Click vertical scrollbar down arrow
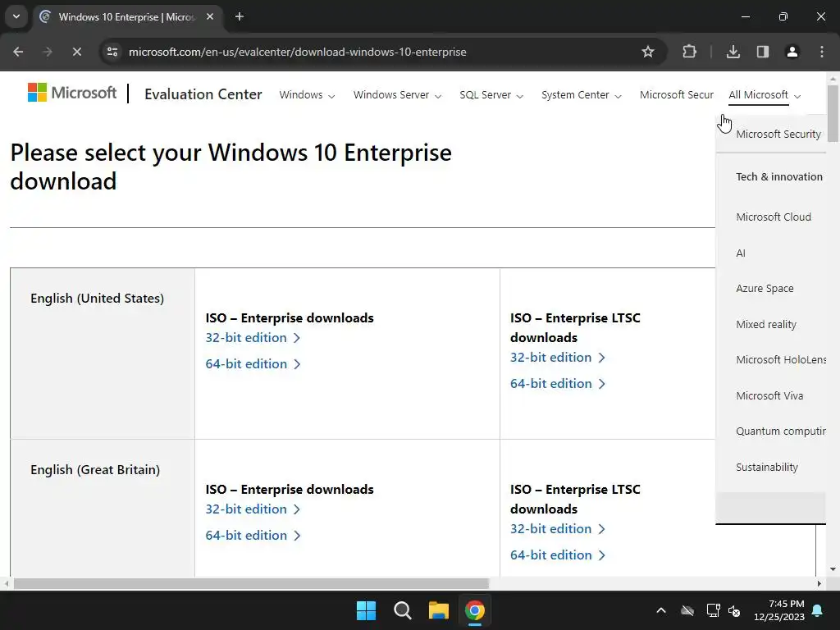 (x=833, y=569)
